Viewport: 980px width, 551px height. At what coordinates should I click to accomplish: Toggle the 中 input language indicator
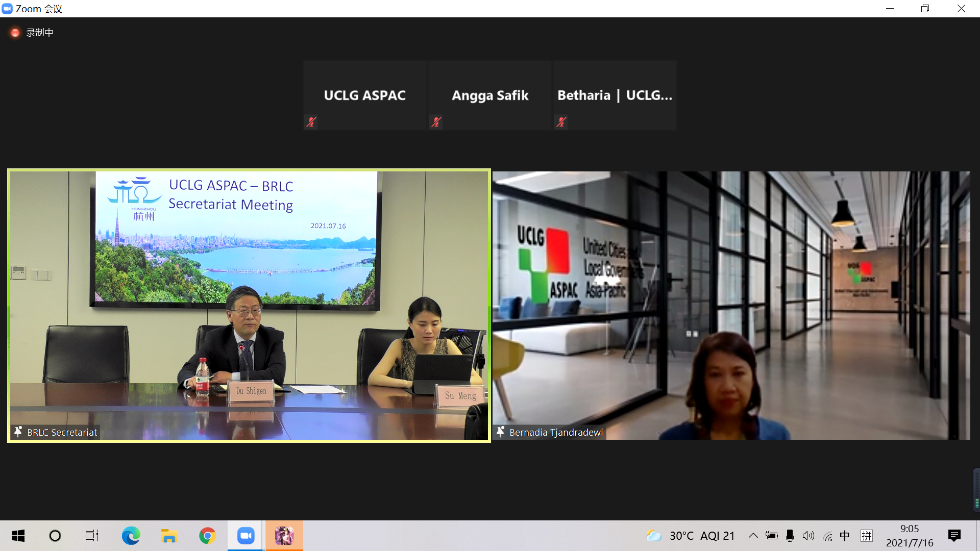[x=845, y=536]
